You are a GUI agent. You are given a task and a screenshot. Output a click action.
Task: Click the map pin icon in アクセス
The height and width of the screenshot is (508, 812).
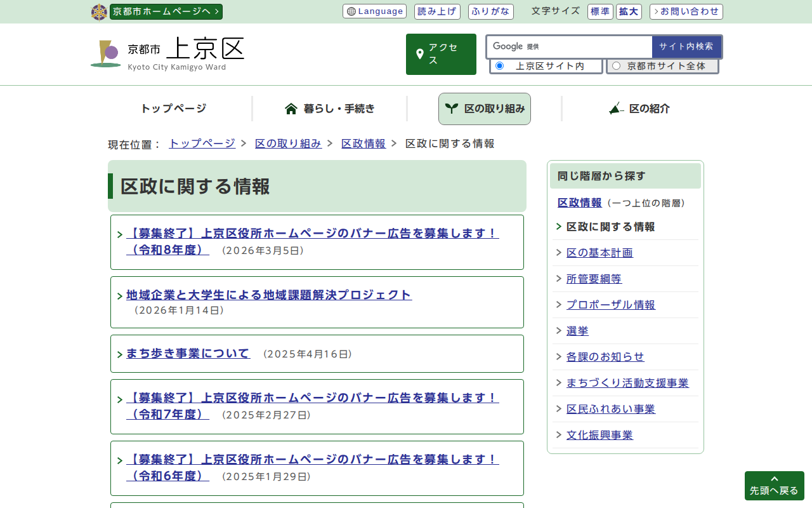pyautogui.click(x=419, y=55)
